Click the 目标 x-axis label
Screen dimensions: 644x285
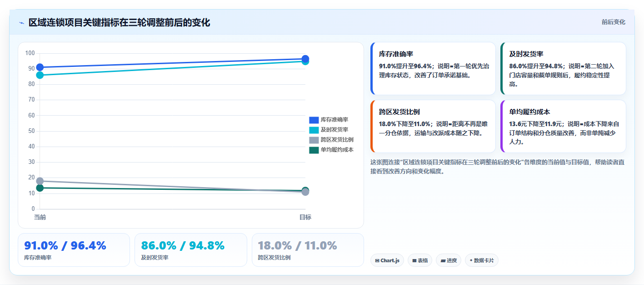pyautogui.click(x=305, y=217)
